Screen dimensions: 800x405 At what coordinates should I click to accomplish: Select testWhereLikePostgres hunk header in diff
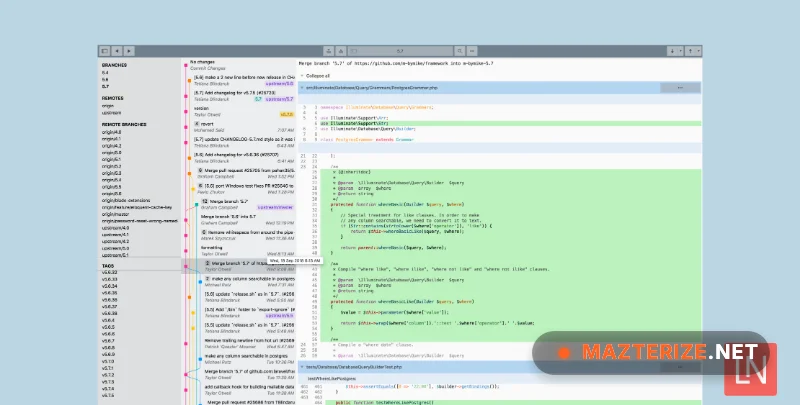(501, 379)
